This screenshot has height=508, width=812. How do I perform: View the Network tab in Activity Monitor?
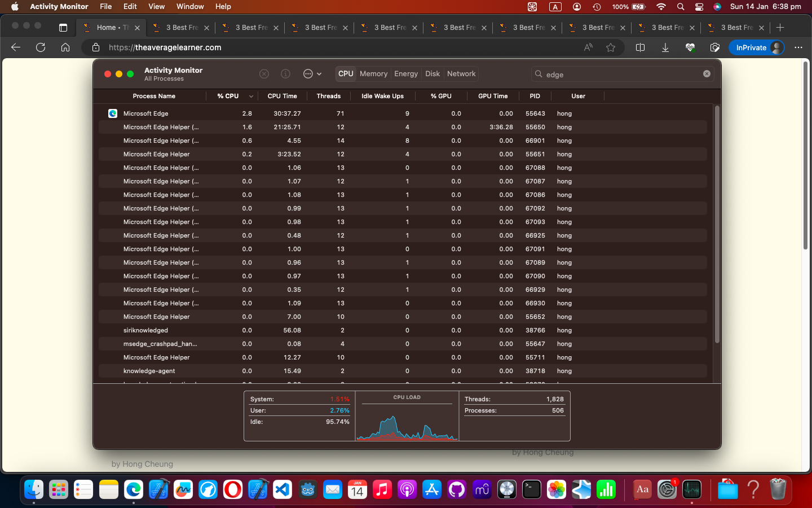[x=461, y=73]
